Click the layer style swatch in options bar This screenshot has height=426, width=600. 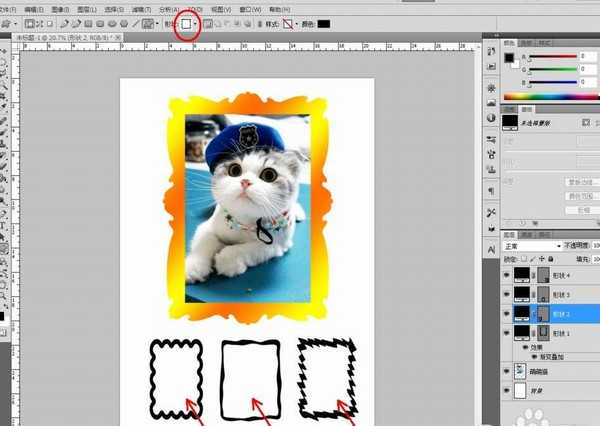click(290, 22)
